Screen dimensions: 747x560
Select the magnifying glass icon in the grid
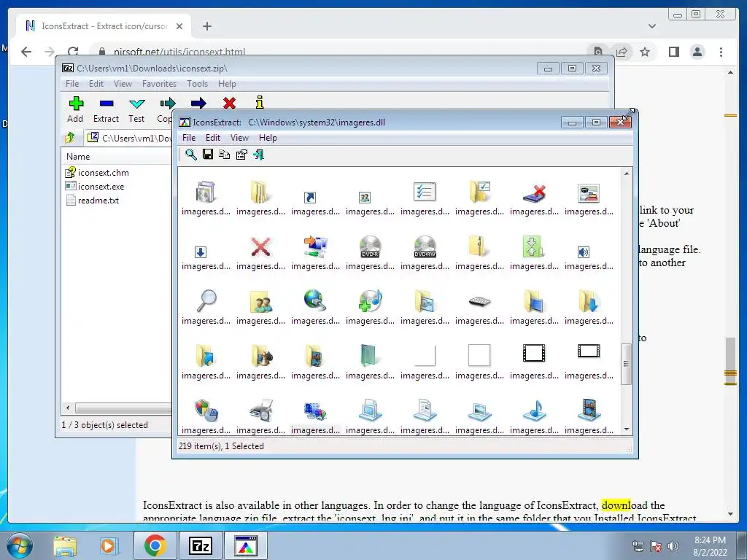(x=206, y=300)
